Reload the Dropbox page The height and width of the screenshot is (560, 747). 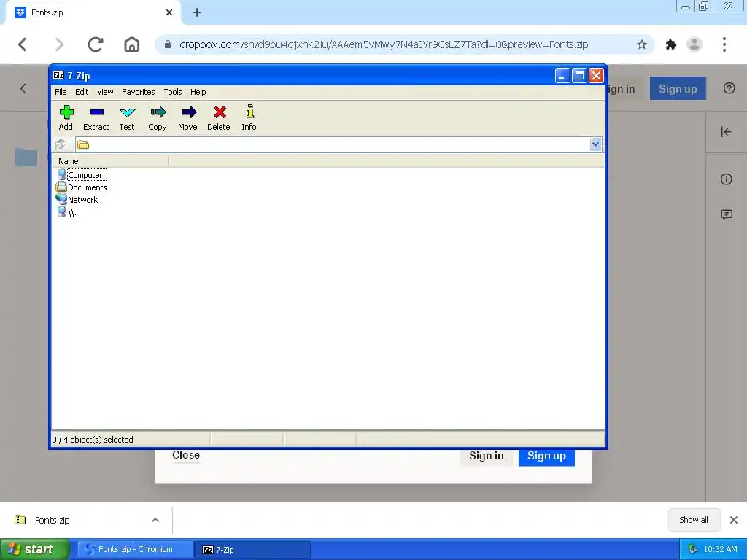pyautogui.click(x=96, y=44)
